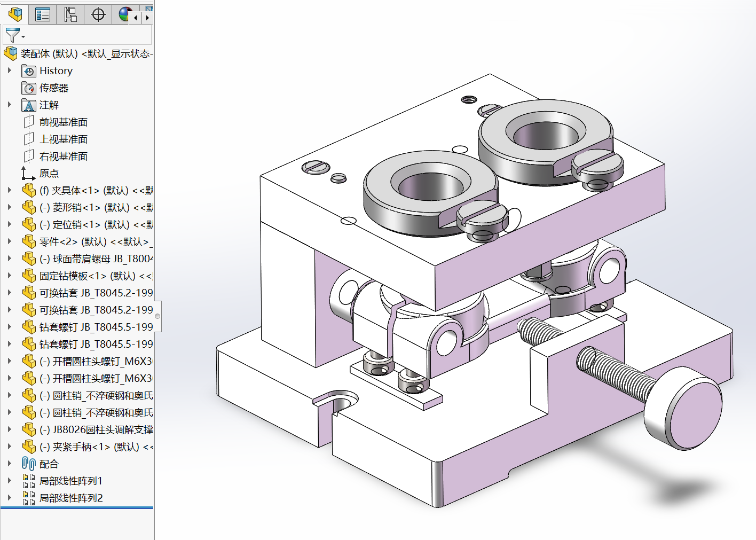Open the DimXpertManager crosshair tab

pos(98,14)
